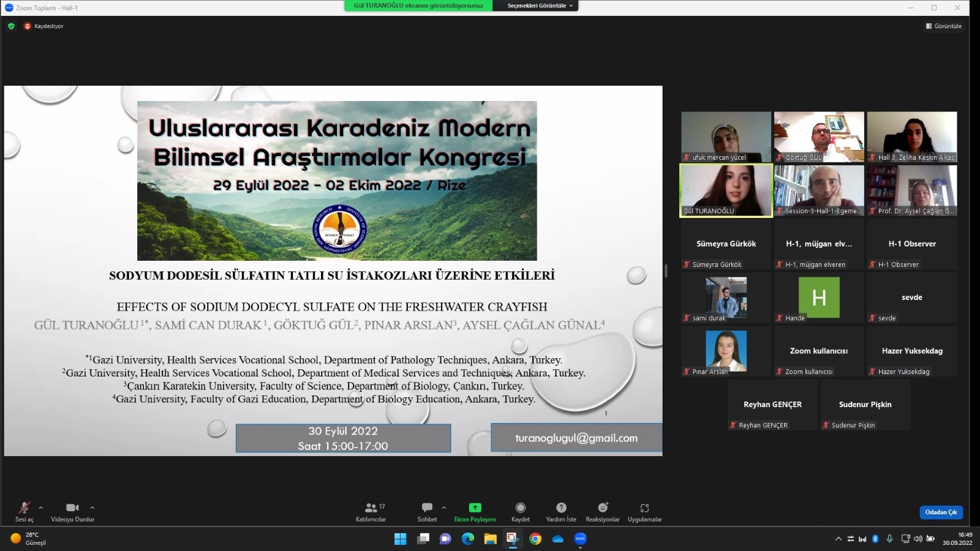Click the green encryption shield icon
The image size is (980, 551).
(x=11, y=26)
